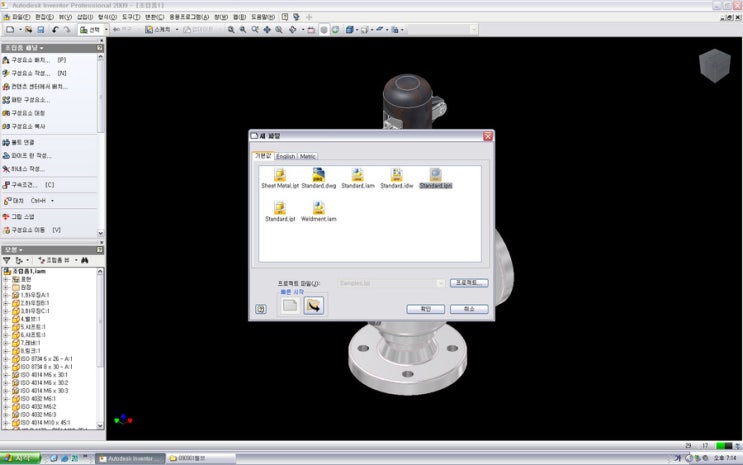The image size is (743, 465).
Task: Click the Look At toolbar icon
Action: click(311, 30)
